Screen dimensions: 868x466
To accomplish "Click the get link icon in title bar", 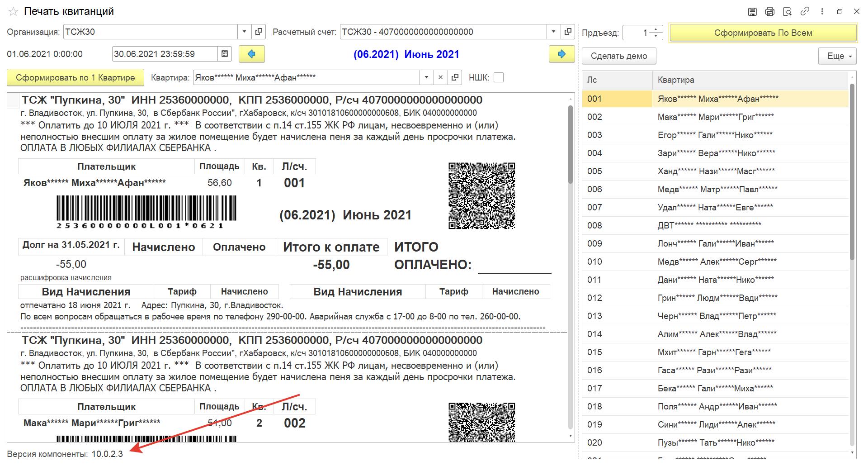I will pos(805,12).
